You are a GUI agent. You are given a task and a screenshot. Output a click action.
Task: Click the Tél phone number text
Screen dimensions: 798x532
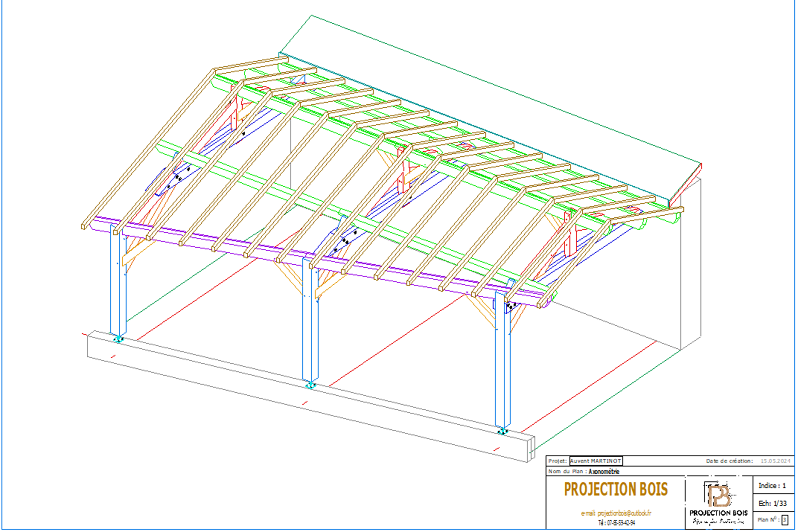(x=616, y=523)
